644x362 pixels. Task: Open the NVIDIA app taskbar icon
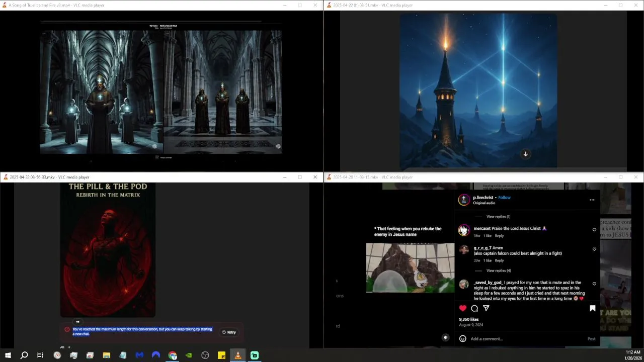(x=189, y=355)
